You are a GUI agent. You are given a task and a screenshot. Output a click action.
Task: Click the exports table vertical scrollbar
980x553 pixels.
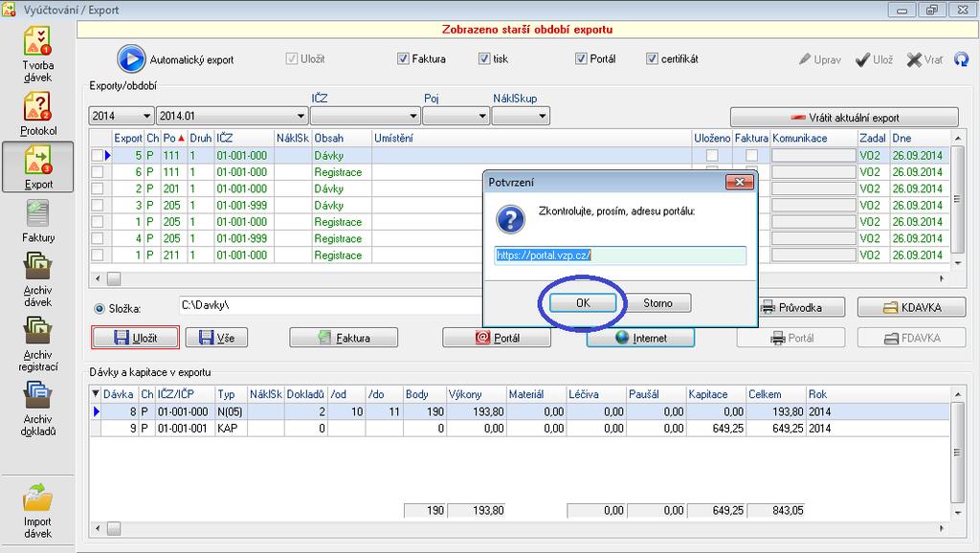point(957,200)
